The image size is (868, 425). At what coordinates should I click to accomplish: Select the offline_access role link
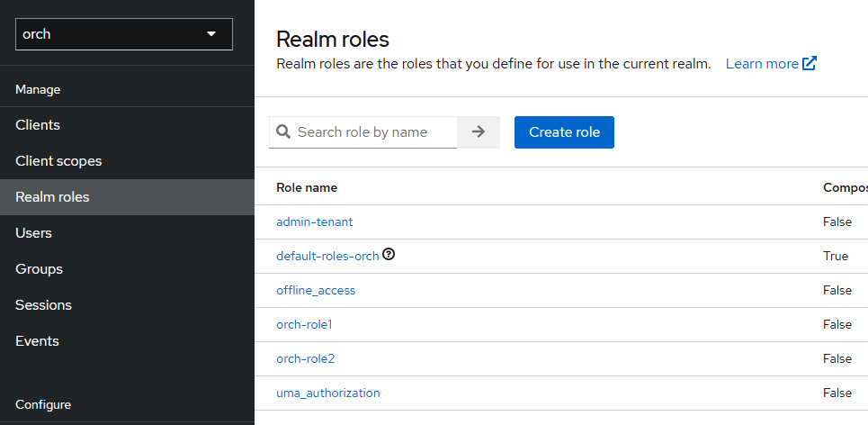point(316,290)
